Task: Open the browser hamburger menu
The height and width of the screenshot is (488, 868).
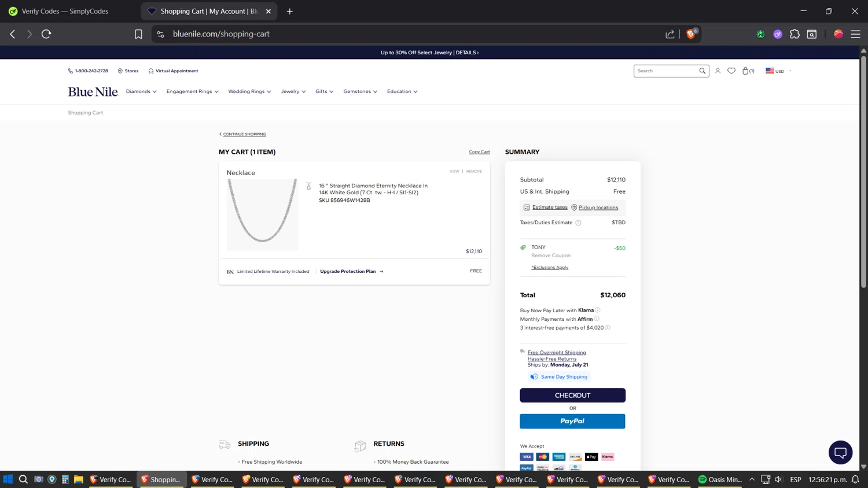Action: 855,34
